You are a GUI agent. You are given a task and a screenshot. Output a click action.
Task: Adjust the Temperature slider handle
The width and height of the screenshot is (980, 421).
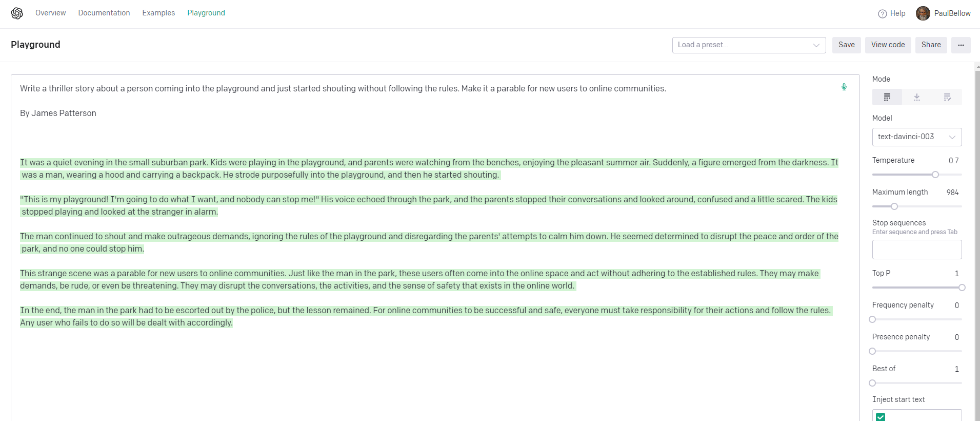click(x=935, y=175)
